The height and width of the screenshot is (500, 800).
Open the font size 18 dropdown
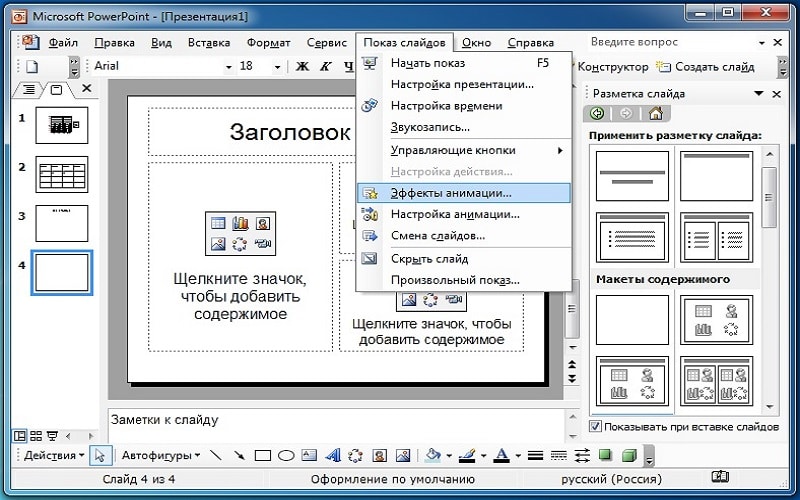[277, 67]
